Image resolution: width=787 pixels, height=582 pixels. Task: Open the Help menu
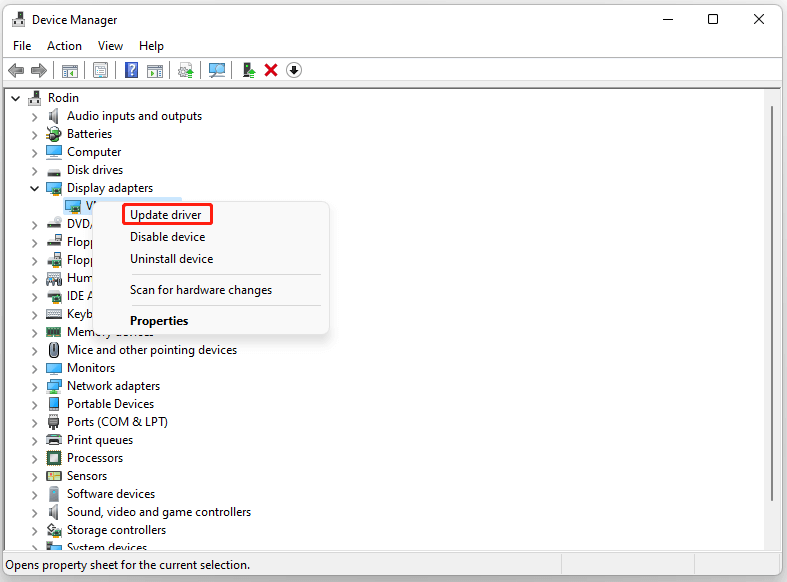[x=151, y=46]
